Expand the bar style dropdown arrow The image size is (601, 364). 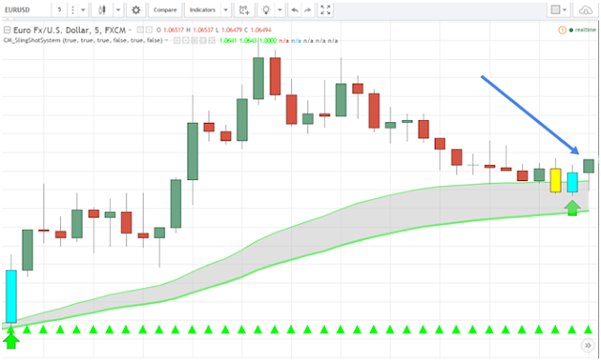point(118,10)
